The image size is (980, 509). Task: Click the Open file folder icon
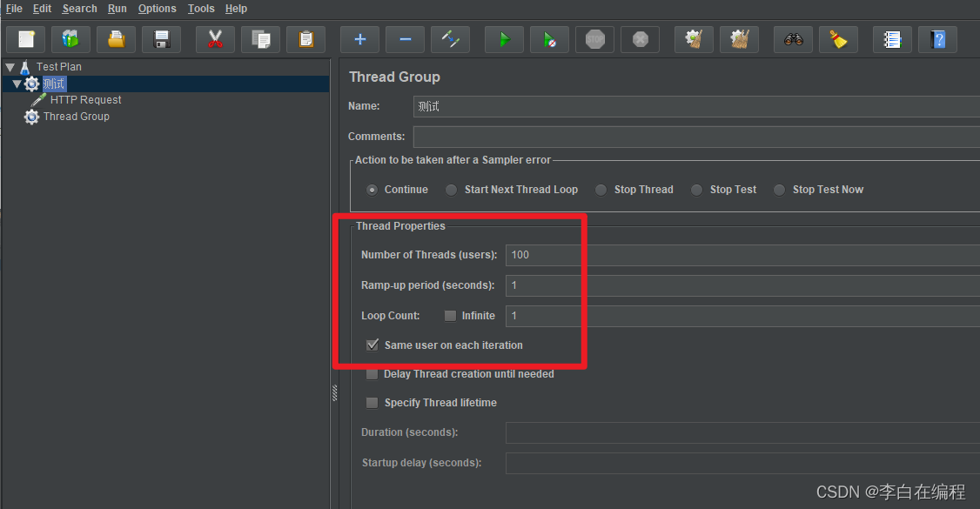[x=117, y=40]
